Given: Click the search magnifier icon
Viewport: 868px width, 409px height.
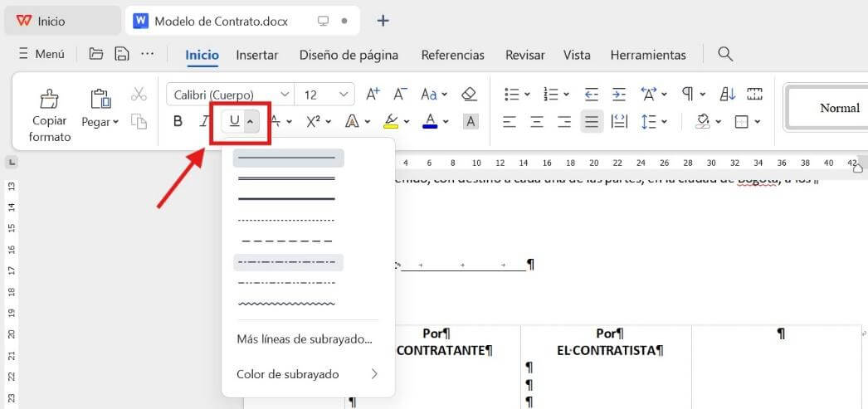Looking at the screenshot, I should [725, 54].
